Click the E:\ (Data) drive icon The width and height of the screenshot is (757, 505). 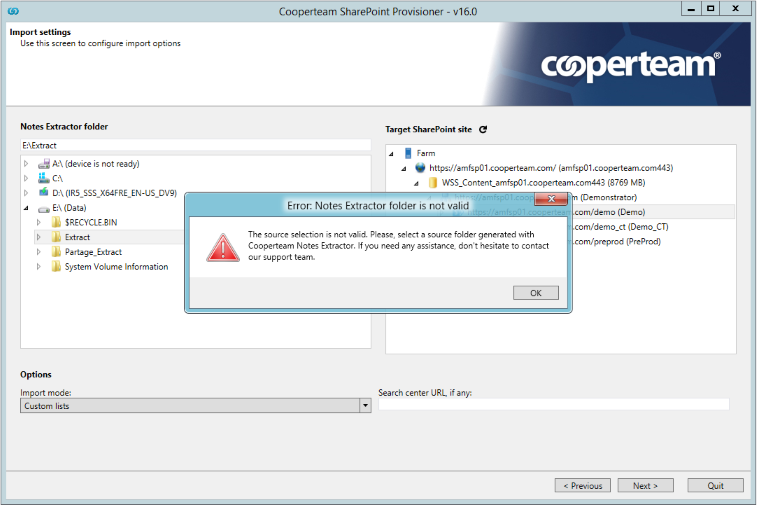pyautogui.click(x=44, y=209)
